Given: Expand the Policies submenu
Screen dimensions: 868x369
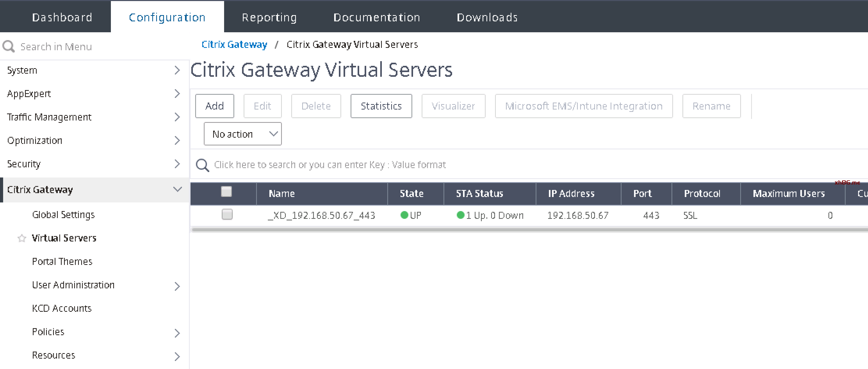Looking at the screenshot, I should pos(177,333).
